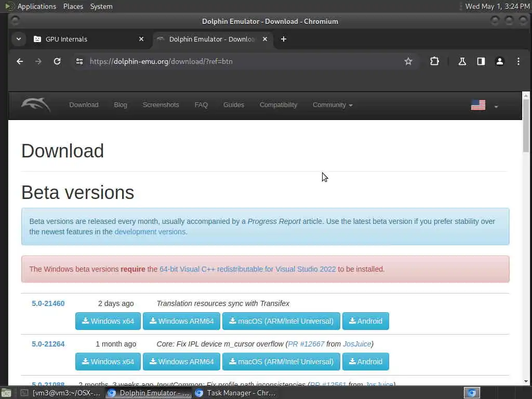This screenshot has height=399, width=532.
Task: Click the clock showing Wed May 1
Action: 497,6
